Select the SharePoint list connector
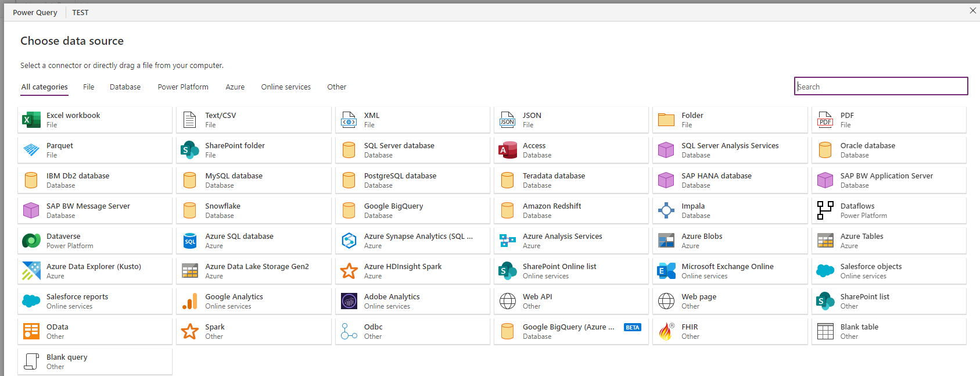Image resolution: width=980 pixels, height=376 pixels. (889, 301)
